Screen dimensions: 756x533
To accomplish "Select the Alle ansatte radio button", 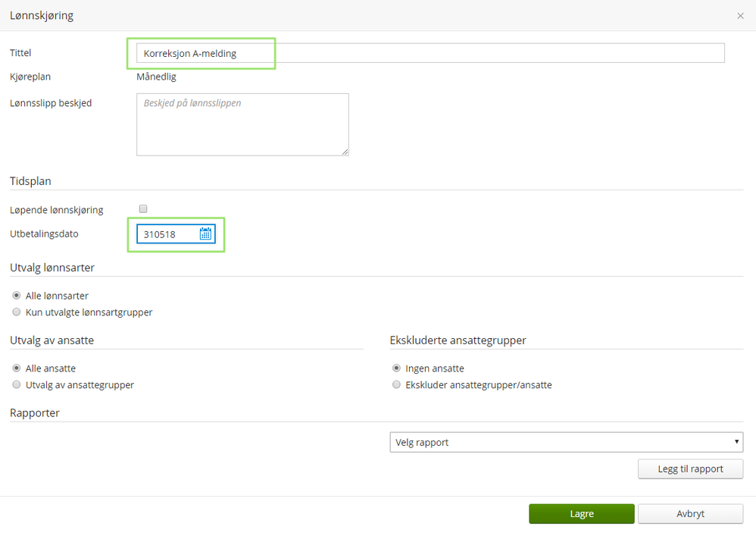I will [17, 368].
